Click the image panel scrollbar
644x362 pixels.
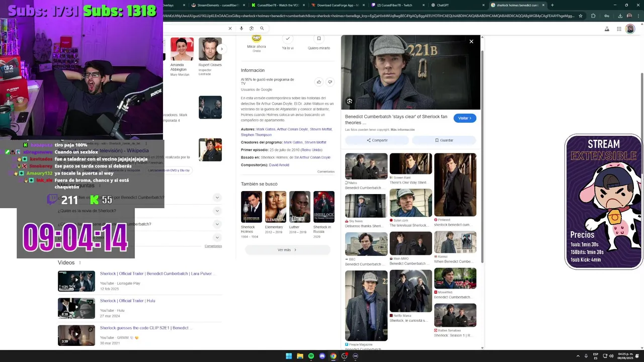coord(482,156)
